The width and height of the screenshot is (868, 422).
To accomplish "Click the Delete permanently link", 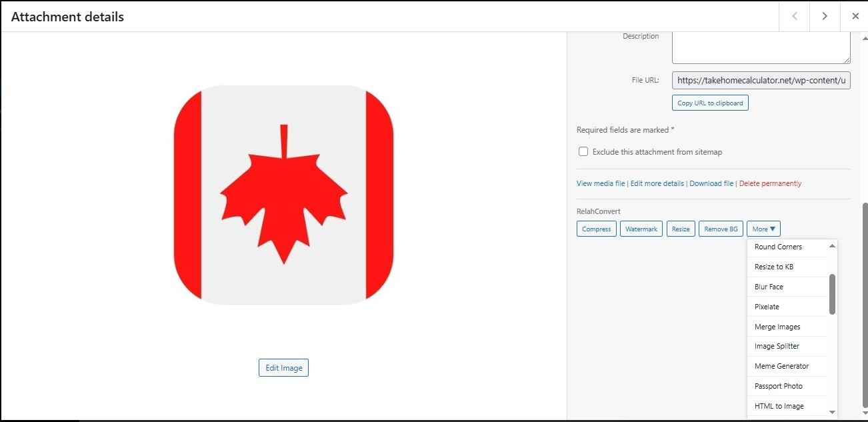I will click(x=770, y=183).
